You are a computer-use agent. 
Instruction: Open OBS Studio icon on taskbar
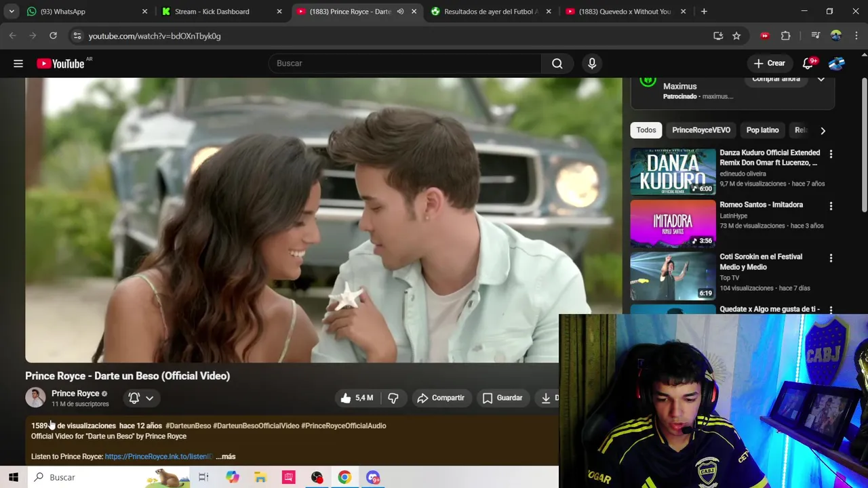coord(317,477)
